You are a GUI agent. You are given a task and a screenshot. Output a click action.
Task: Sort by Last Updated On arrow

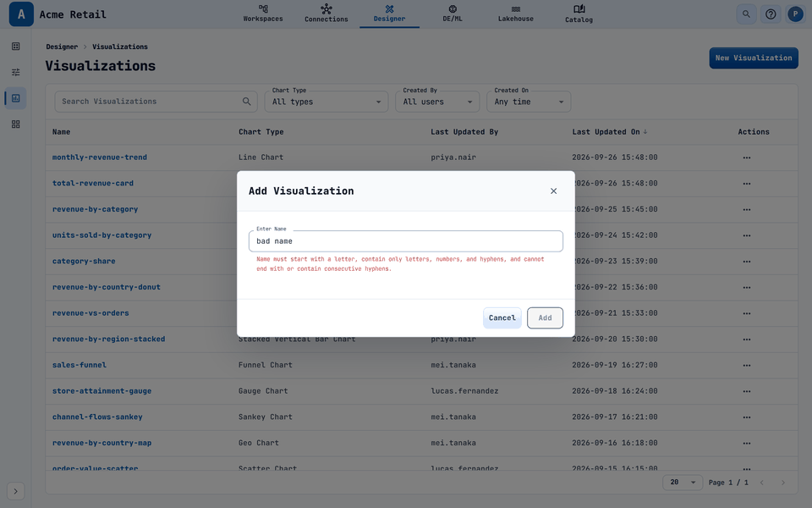[645, 132]
